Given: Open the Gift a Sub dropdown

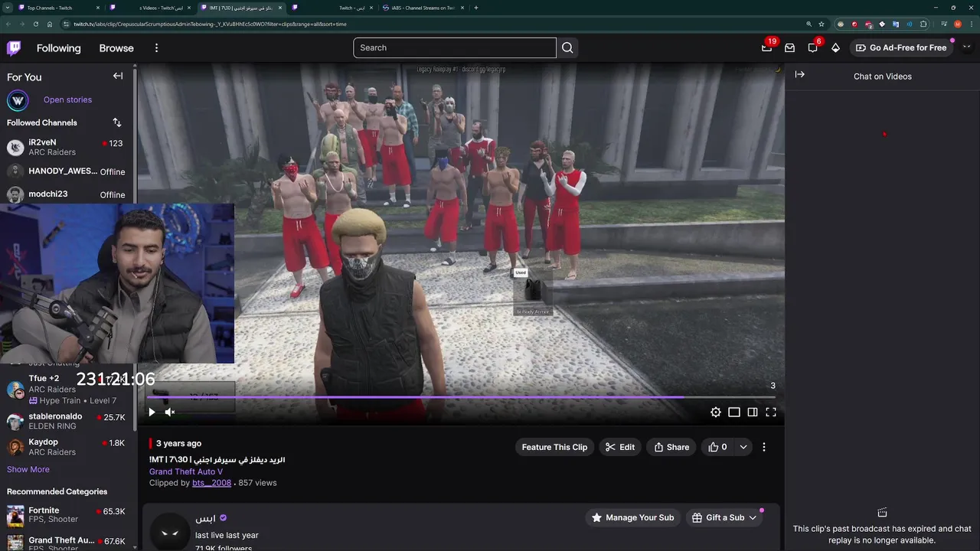Looking at the screenshot, I should [x=724, y=517].
